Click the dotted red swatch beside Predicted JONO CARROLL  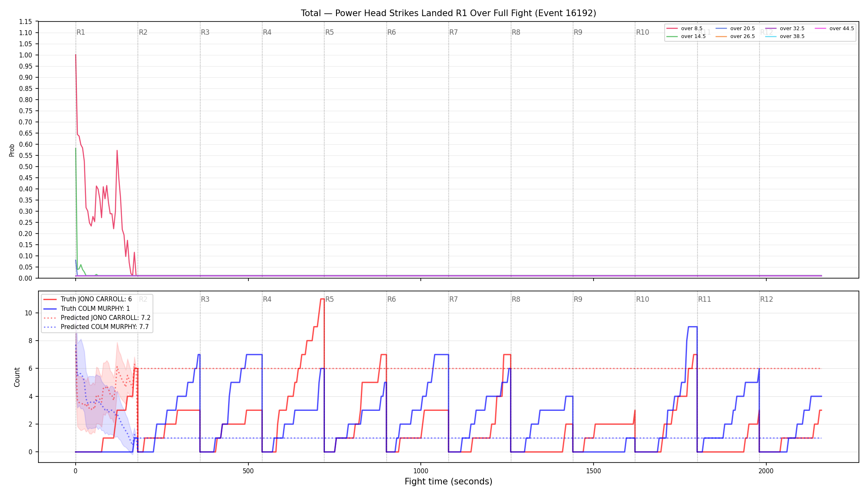click(x=50, y=318)
